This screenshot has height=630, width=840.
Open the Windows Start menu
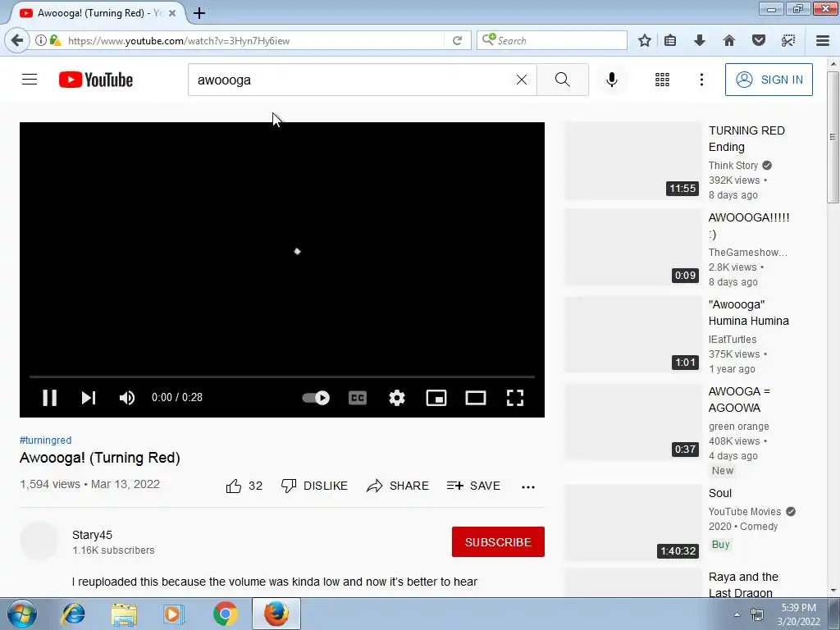[x=22, y=614]
